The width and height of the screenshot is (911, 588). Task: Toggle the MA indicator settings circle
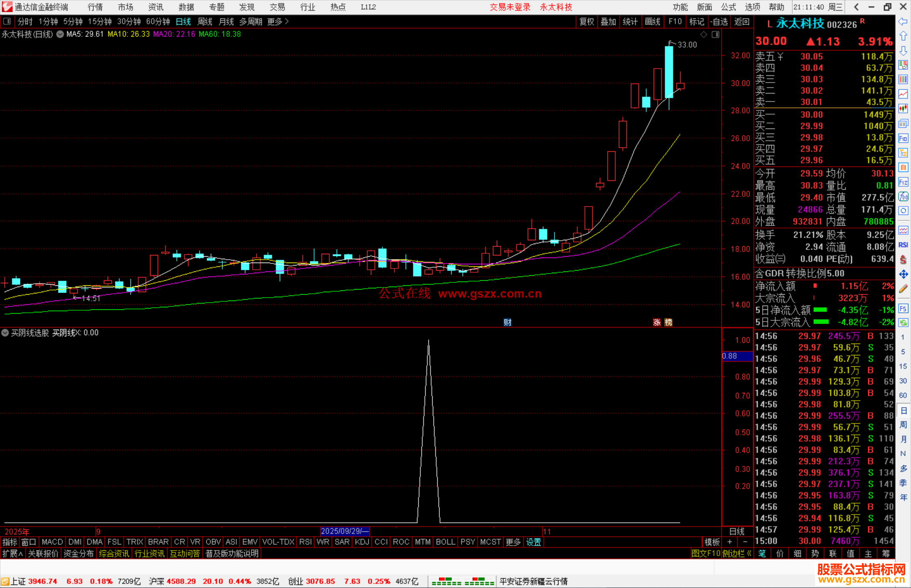point(60,34)
